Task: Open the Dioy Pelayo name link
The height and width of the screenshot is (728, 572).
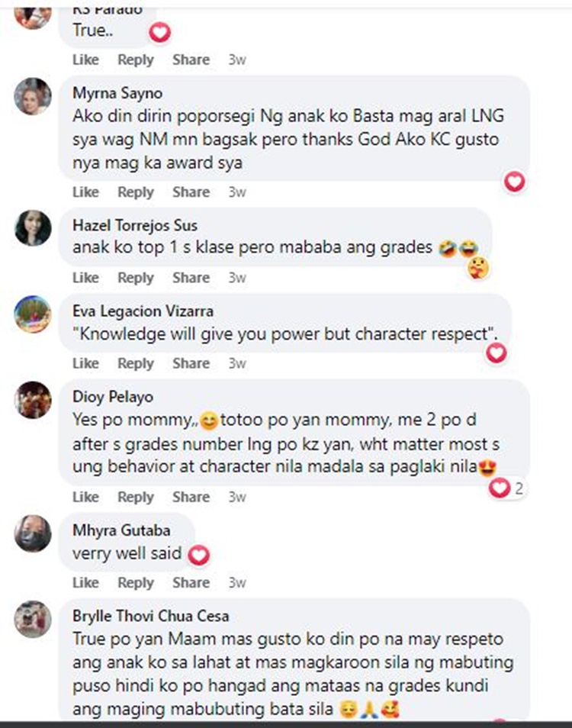Action: tap(113, 397)
